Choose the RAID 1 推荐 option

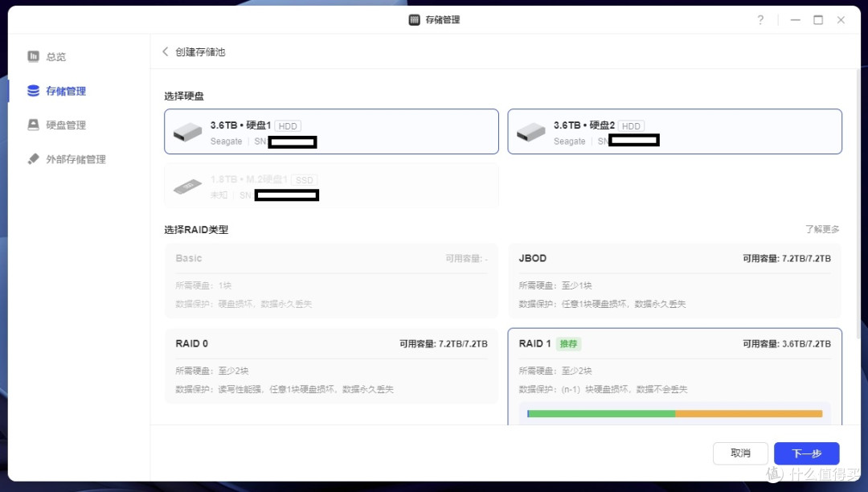click(x=674, y=377)
